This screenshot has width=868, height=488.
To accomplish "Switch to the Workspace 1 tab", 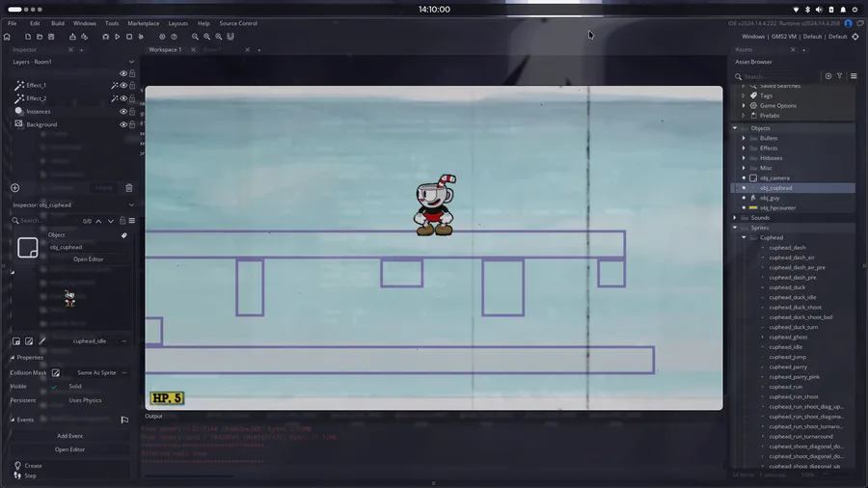I will tap(165, 50).
